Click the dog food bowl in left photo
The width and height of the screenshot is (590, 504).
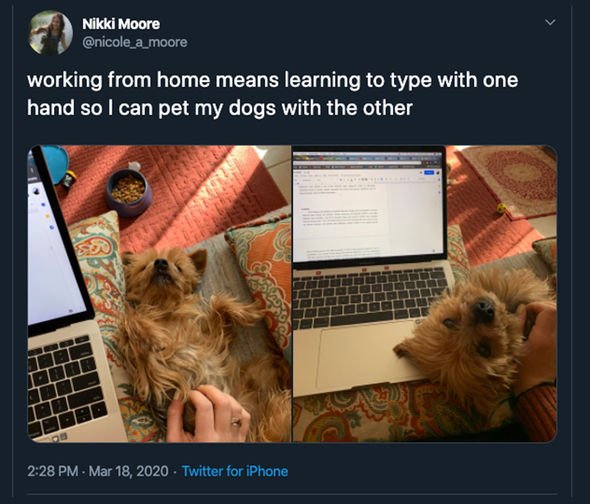tap(129, 191)
